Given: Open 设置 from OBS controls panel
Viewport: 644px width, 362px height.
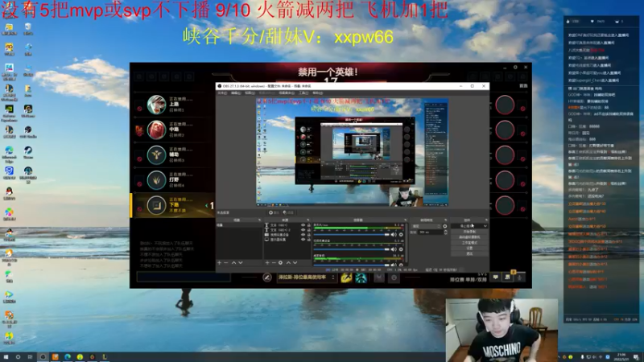Looking at the screenshot, I should tap(469, 249).
